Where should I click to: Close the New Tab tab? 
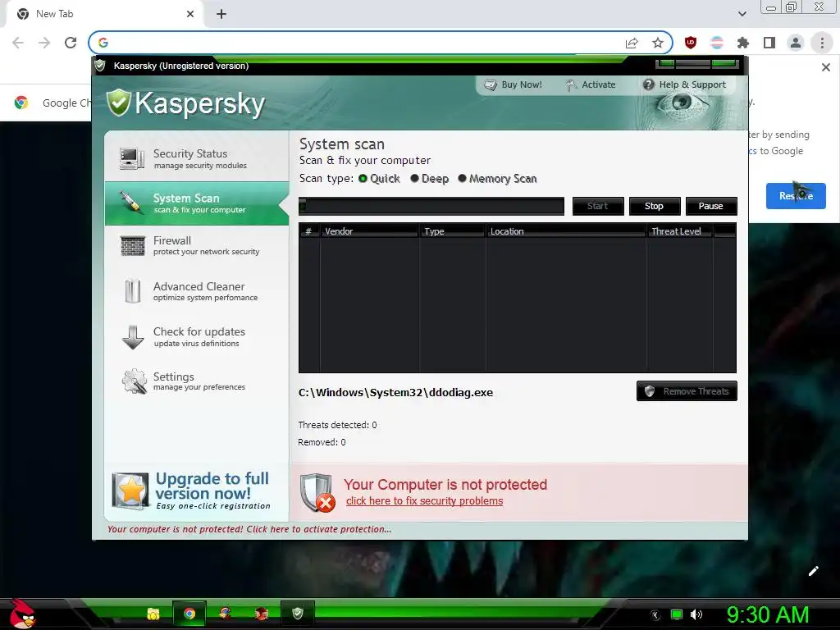190,14
